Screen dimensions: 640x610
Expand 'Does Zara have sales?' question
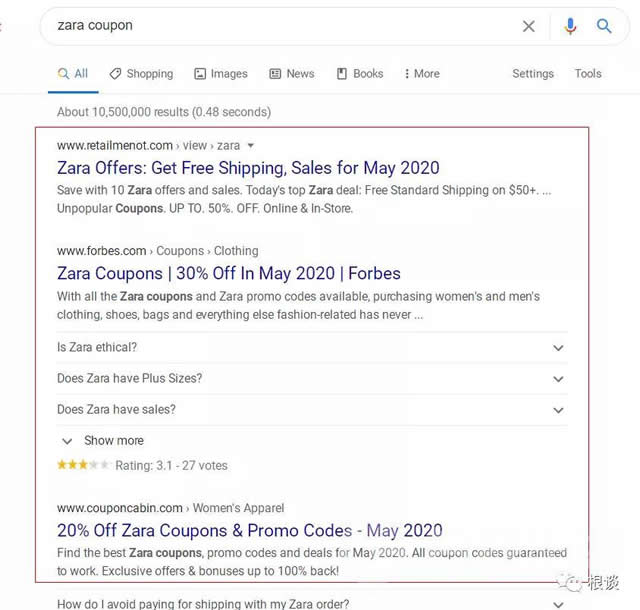[x=312, y=410]
